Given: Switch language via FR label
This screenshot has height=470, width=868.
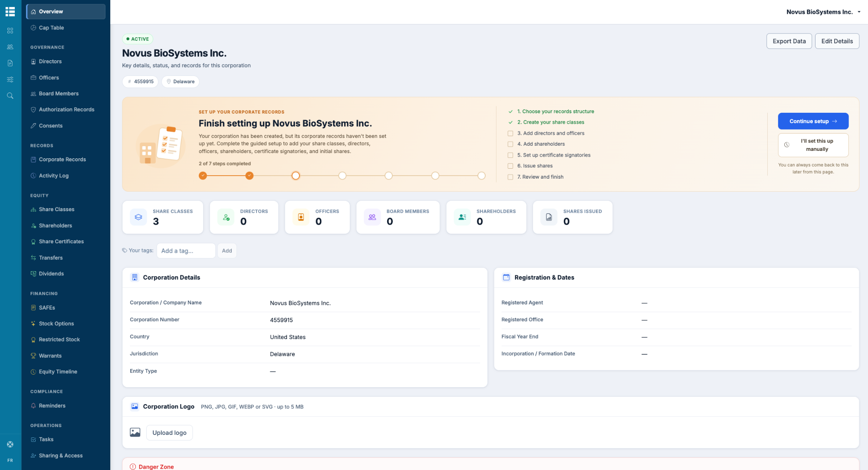Looking at the screenshot, I should click(10, 460).
